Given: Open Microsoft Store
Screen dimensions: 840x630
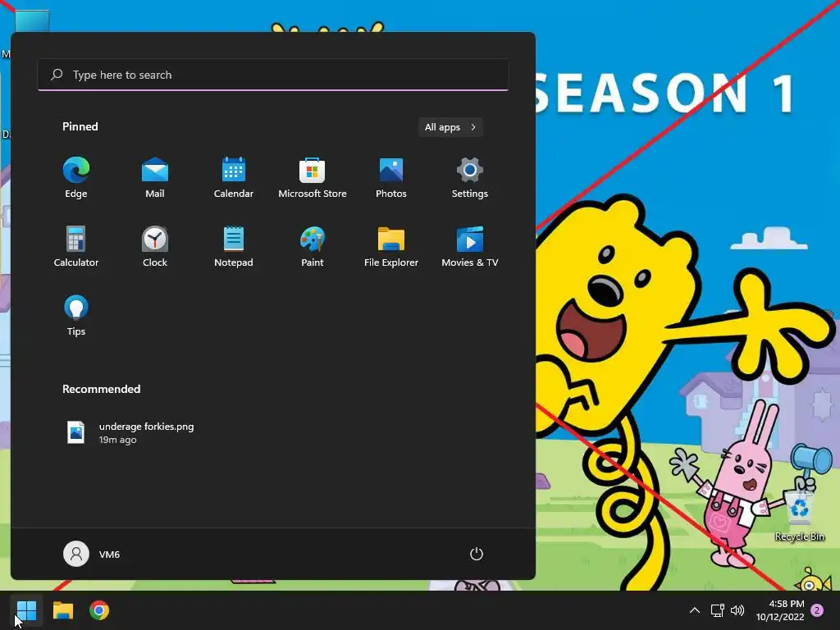Looking at the screenshot, I should pyautogui.click(x=313, y=178).
